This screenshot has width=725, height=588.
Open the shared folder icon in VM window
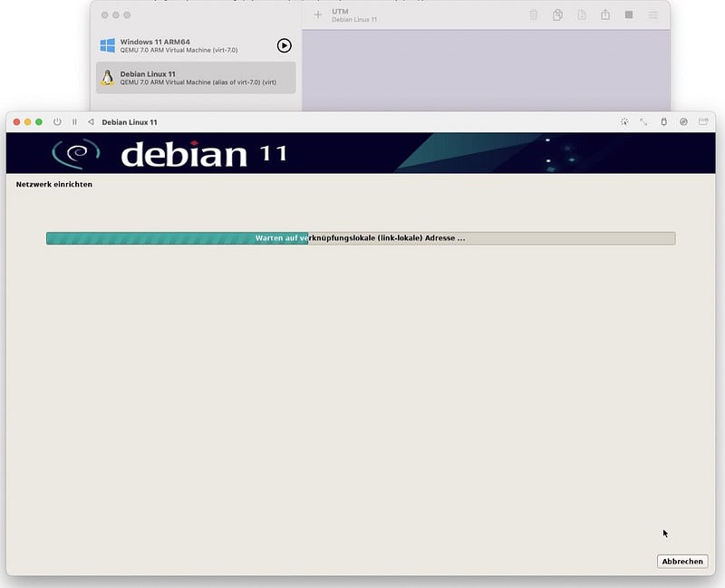(x=703, y=121)
